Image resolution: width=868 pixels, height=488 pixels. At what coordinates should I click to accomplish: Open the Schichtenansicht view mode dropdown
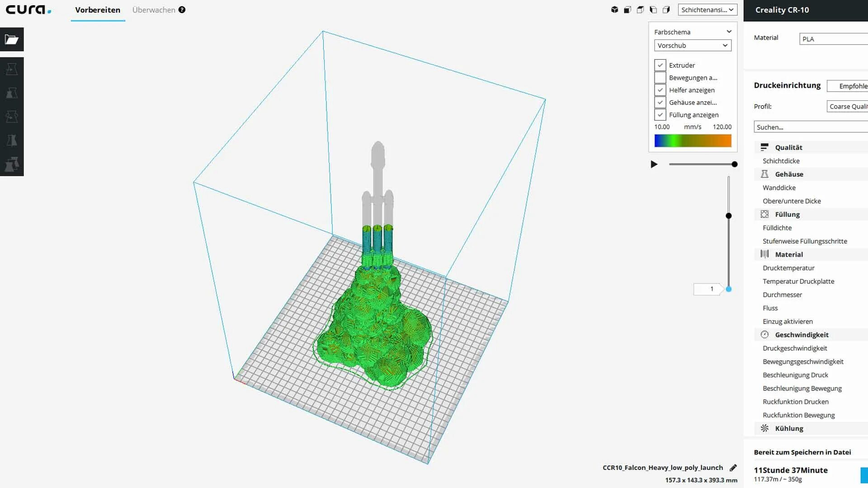tap(707, 9)
